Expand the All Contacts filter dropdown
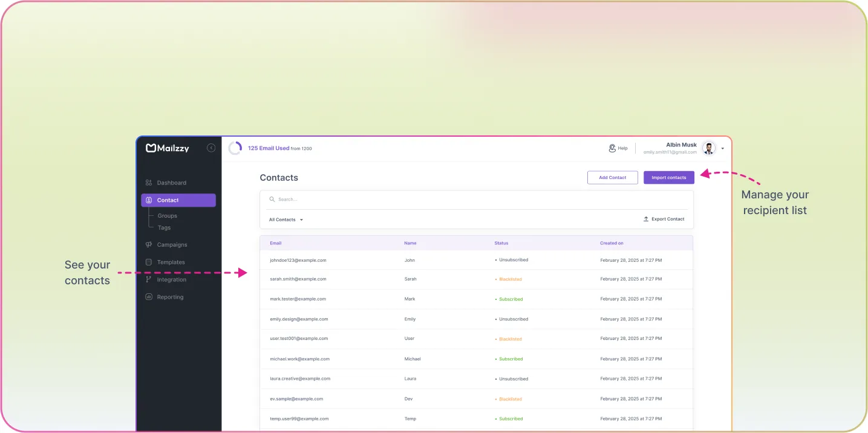Screen dimensions: 868x433 click(x=286, y=219)
